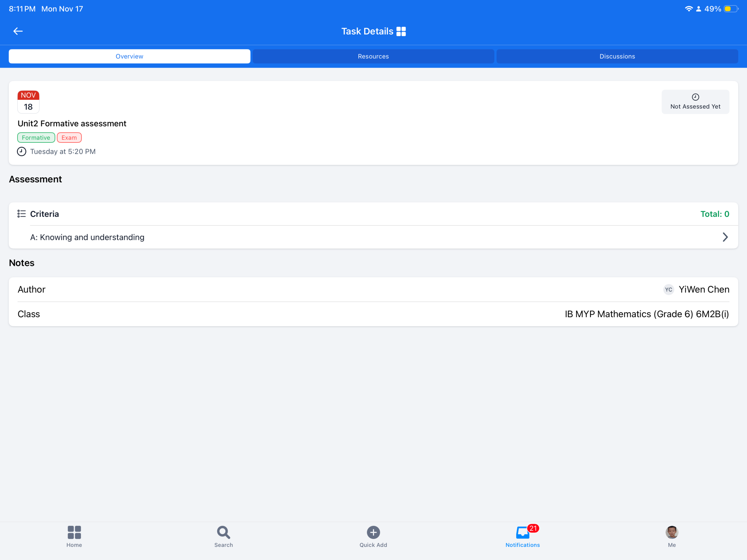Tap the Not Assessed Yet status button
Viewport: 747px width, 560px height.
(x=695, y=102)
